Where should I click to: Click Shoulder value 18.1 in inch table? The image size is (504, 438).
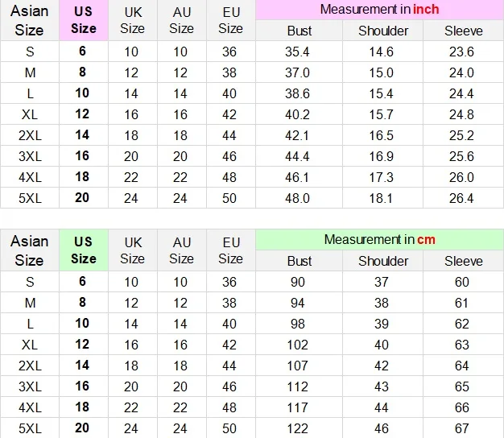pos(381,198)
